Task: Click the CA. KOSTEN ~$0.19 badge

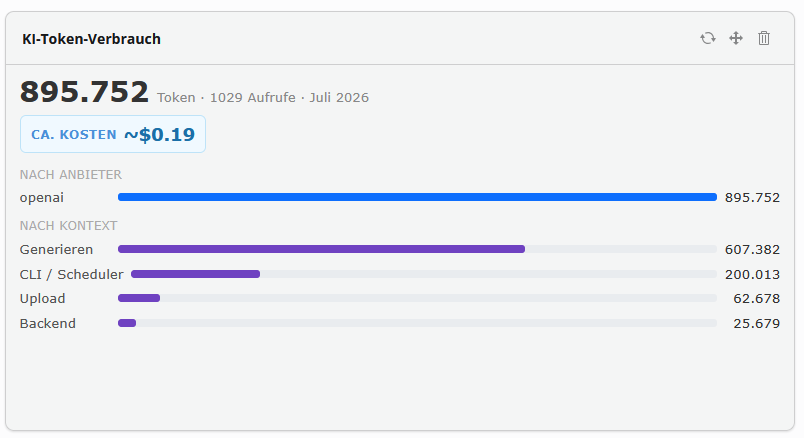Action: pyautogui.click(x=113, y=134)
